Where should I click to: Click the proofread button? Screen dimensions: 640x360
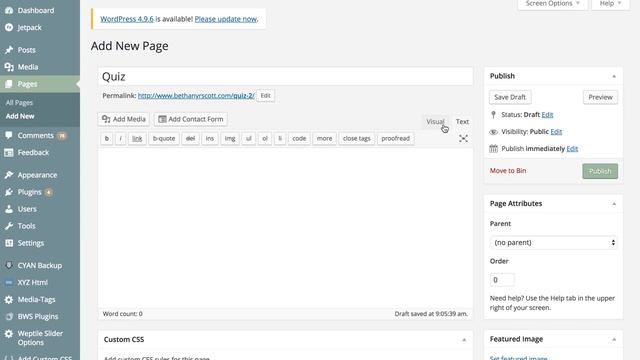(x=396, y=138)
